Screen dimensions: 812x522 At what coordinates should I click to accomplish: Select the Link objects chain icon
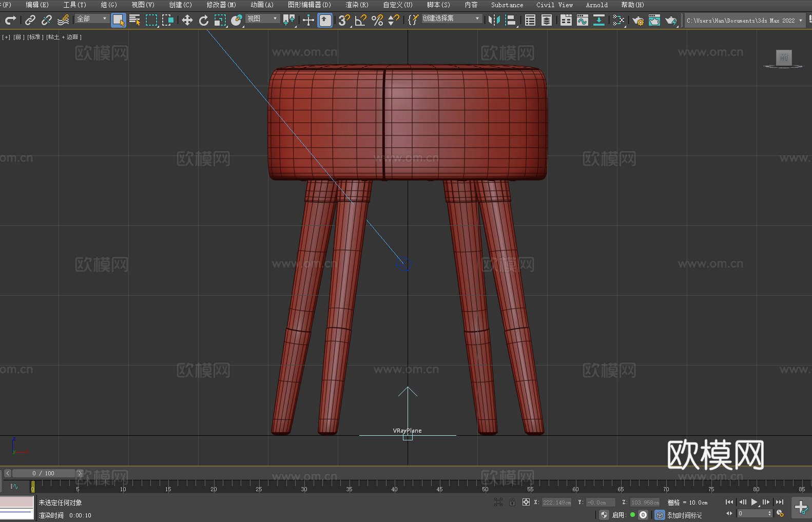(x=30, y=20)
